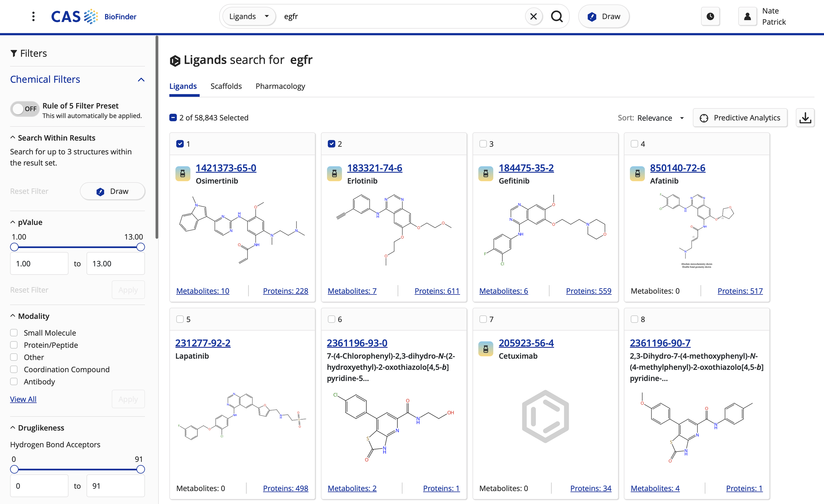
Task: Switch to the Scaffolds tab
Action: click(226, 86)
